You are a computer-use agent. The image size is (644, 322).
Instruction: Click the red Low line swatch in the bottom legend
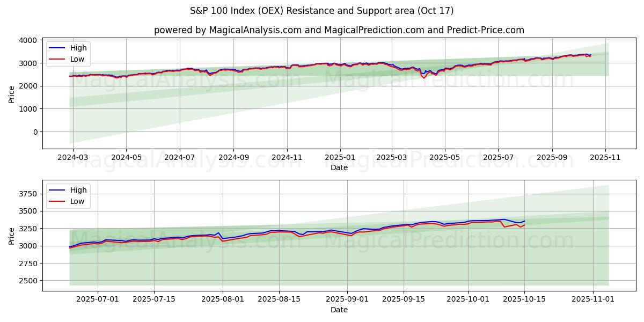(x=57, y=201)
